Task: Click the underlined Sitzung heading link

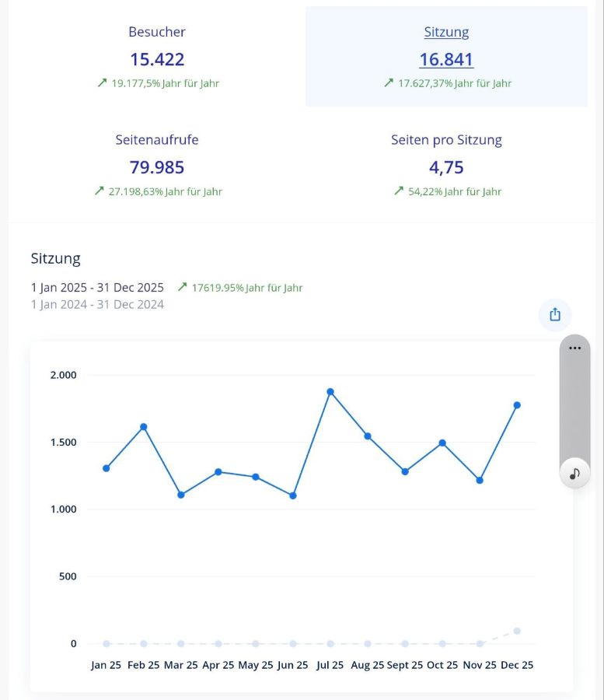Action: pos(446,32)
